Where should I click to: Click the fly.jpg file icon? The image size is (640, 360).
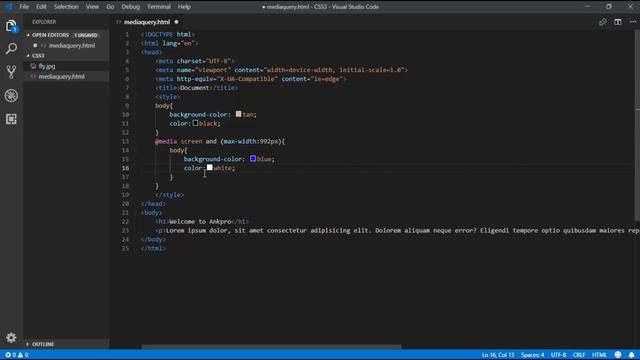tap(33, 66)
